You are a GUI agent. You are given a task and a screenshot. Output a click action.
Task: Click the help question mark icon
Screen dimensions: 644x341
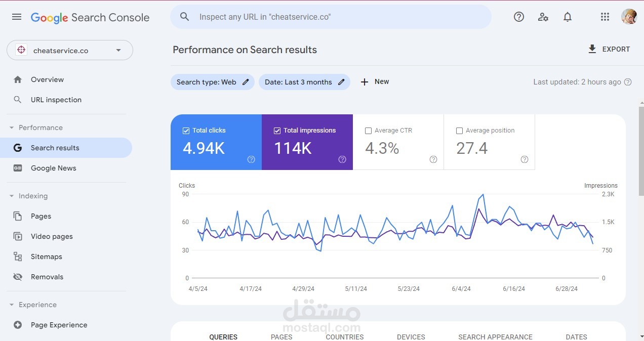click(518, 17)
